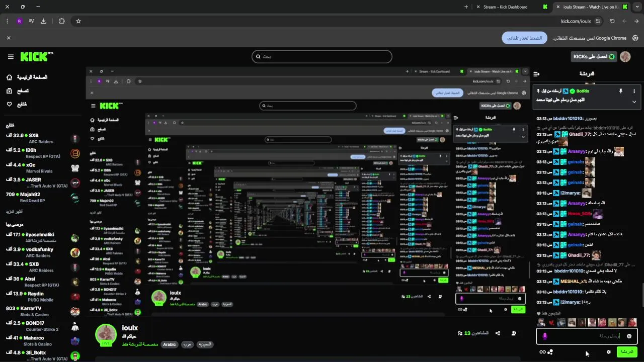Click MESHAL_x1 username in chat
Viewport: 644px width, 362px height.
[573, 281]
